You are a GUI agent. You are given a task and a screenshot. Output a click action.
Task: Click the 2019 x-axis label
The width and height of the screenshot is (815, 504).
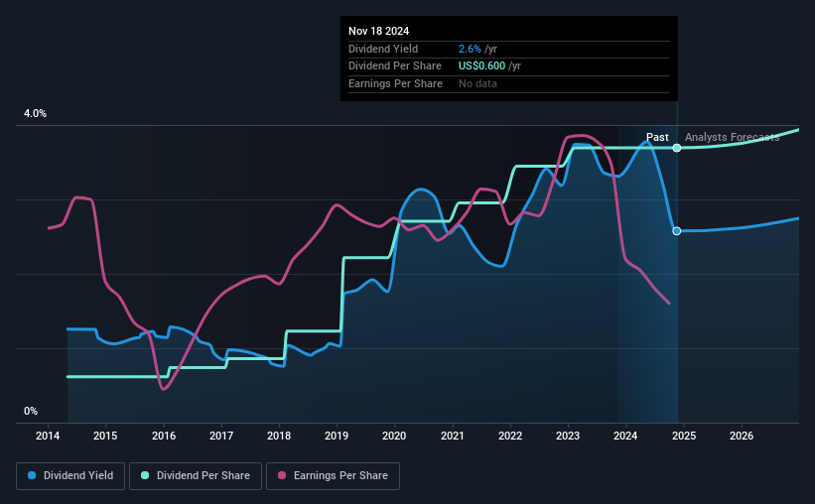click(x=337, y=436)
